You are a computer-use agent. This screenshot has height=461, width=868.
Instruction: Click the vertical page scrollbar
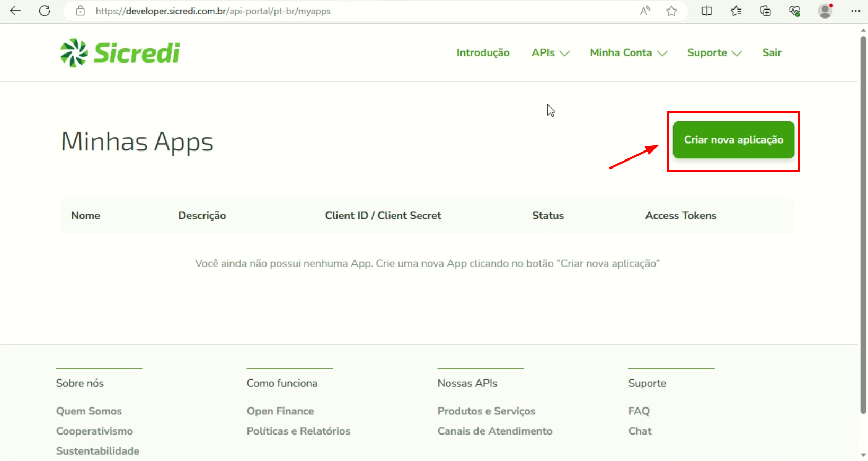pos(863,223)
